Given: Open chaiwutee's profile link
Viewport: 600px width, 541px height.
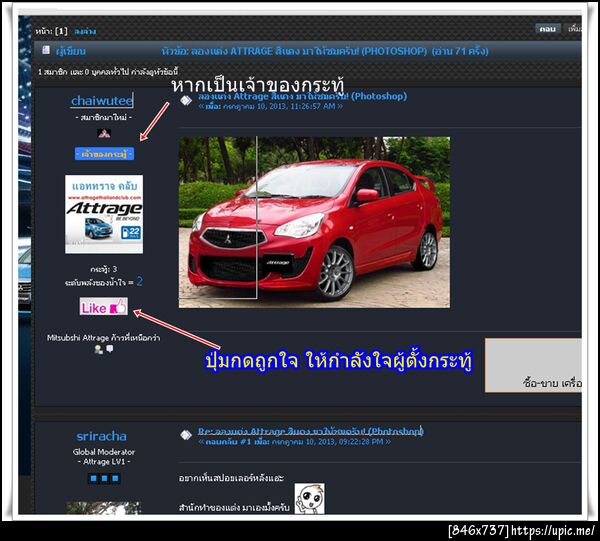Looking at the screenshot, I should click(x=102, y=101).
